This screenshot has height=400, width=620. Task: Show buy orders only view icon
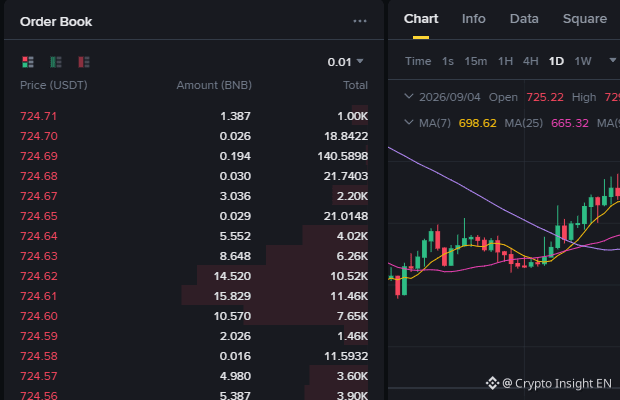pyautogui.click(x=56, y=62)
